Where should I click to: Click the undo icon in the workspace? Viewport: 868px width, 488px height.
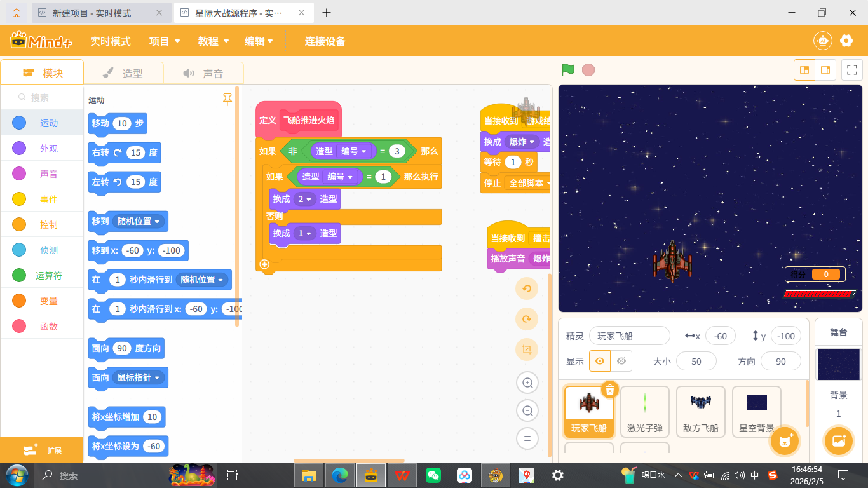point(527,288)
